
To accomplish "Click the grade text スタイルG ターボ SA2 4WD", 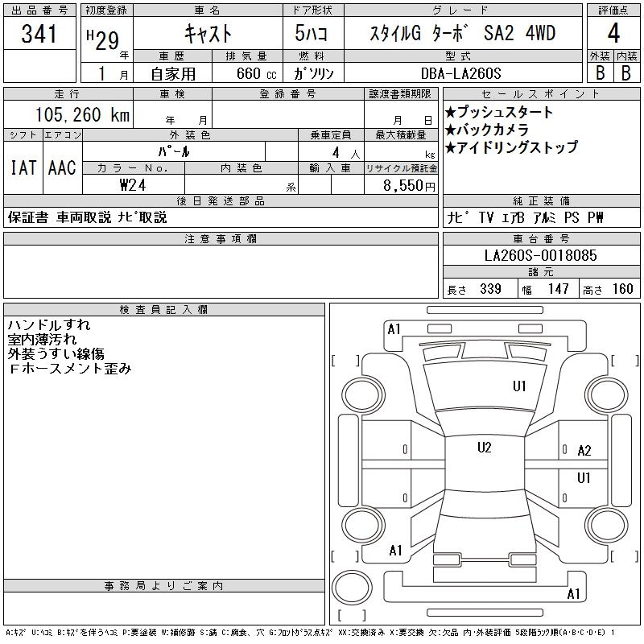I will click(x=462, y=33).
